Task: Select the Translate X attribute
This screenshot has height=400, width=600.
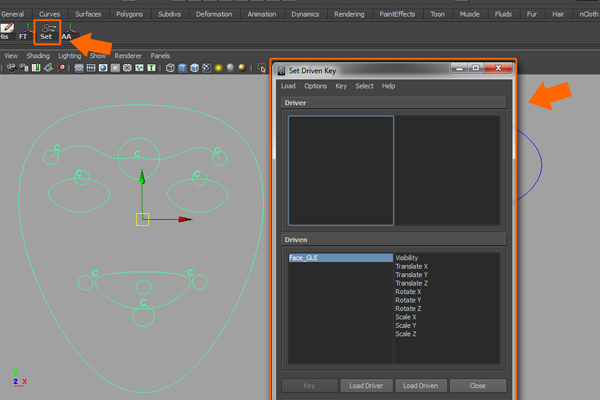Action: click(x=412, y=266)
